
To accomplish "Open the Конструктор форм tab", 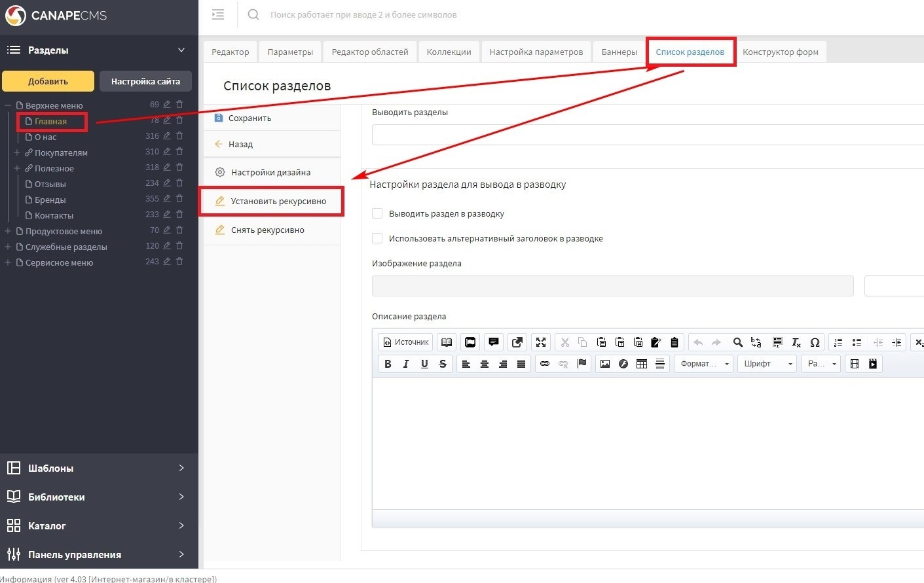I will (x=780, y=52).
